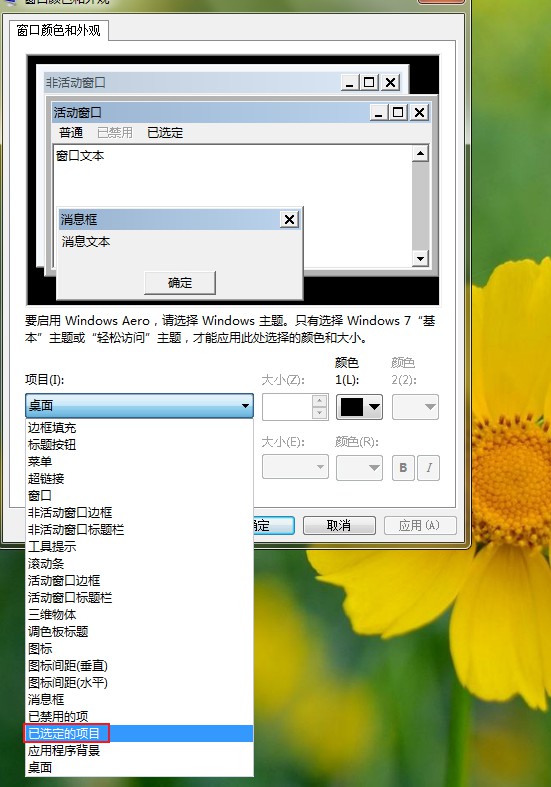Click the 窗口颜色和外观 tab

tap(59, 31)
